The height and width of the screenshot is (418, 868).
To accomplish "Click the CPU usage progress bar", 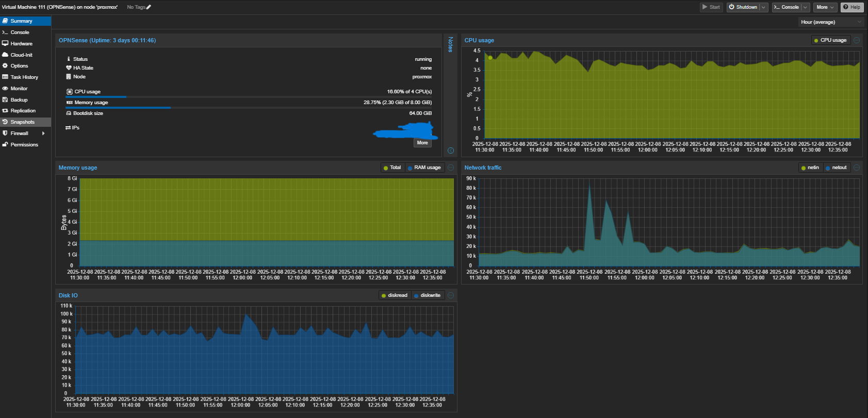I will [x=249, y=97].
